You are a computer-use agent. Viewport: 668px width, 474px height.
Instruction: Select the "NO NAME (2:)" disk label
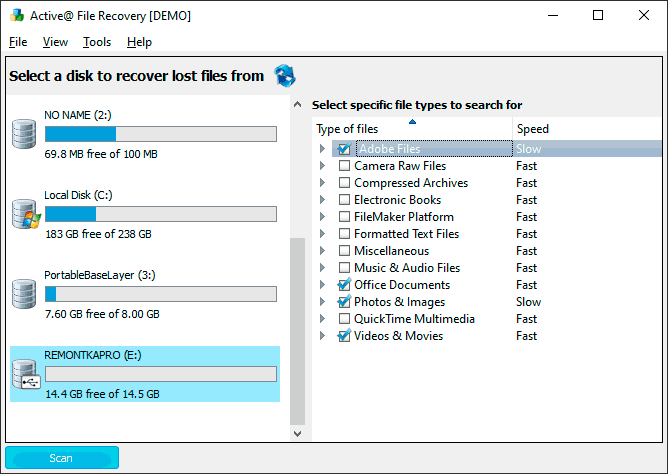pos(78,115)
